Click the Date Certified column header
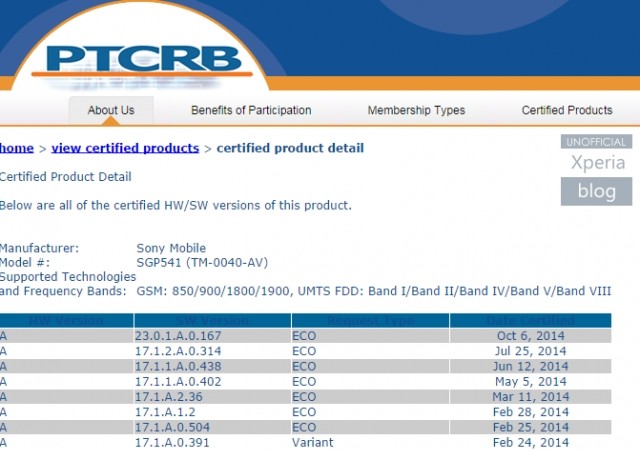640x452 pixels. tap(531, 321)
